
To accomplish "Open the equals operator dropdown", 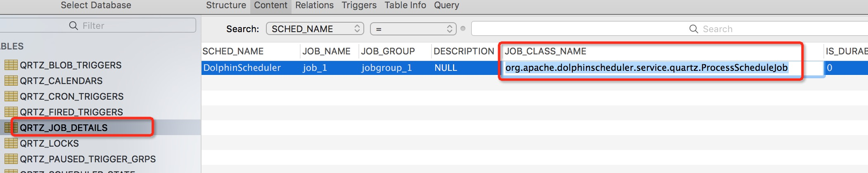I will (x=413, y=29).
